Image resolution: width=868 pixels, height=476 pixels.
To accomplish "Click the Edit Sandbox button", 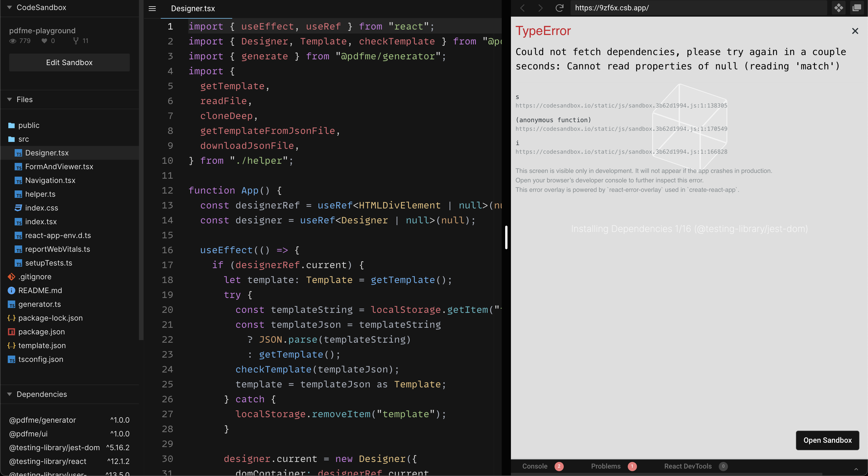I will point(69,62).
